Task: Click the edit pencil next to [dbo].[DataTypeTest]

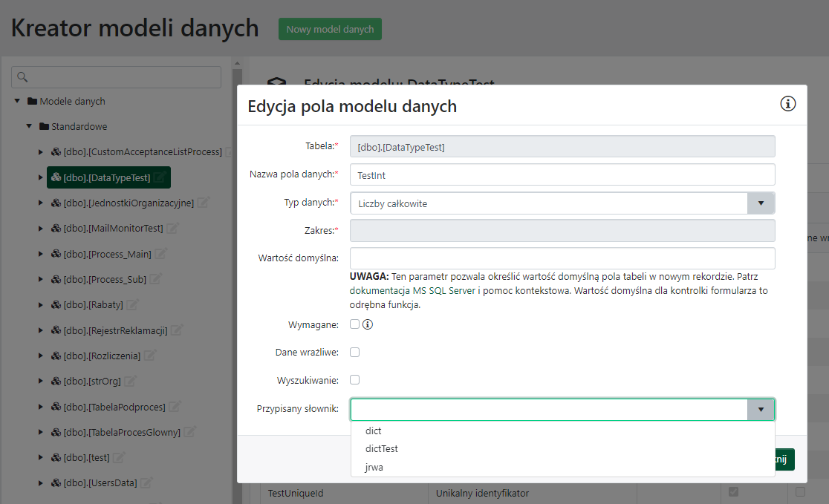Action: 158,177
